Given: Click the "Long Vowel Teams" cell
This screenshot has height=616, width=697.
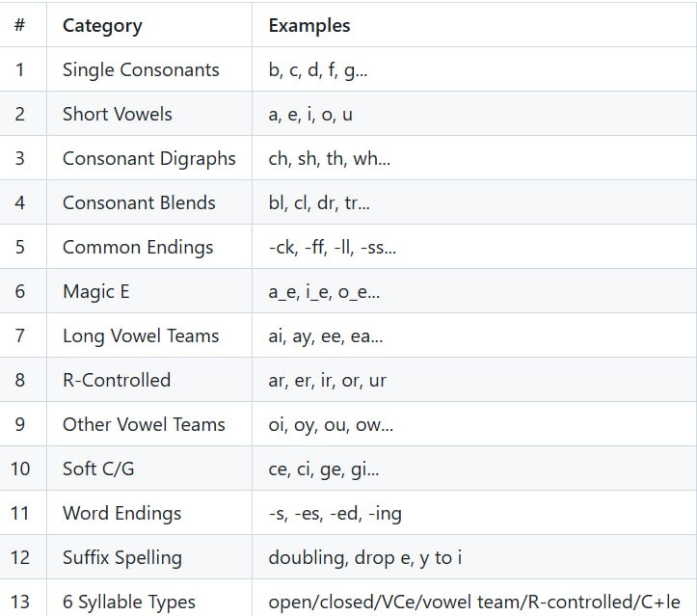Looking at the screenshot, I should click(141, 336).
